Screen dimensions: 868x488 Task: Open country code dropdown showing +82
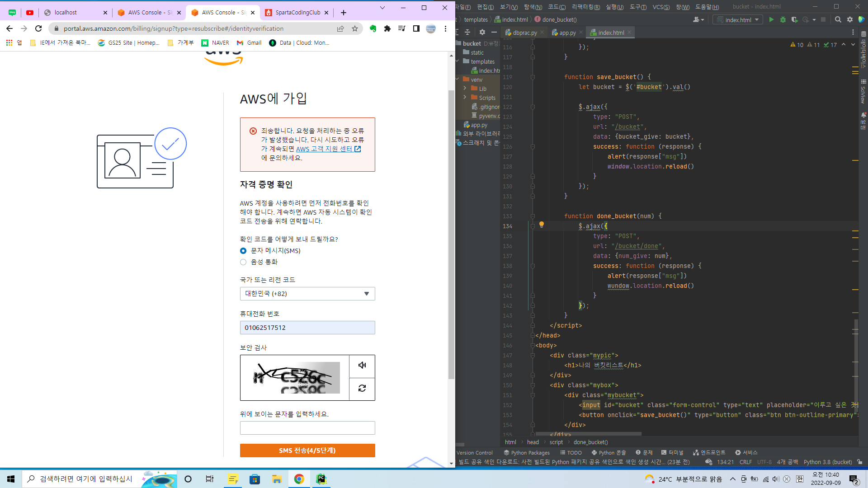[x=307, y=294]
